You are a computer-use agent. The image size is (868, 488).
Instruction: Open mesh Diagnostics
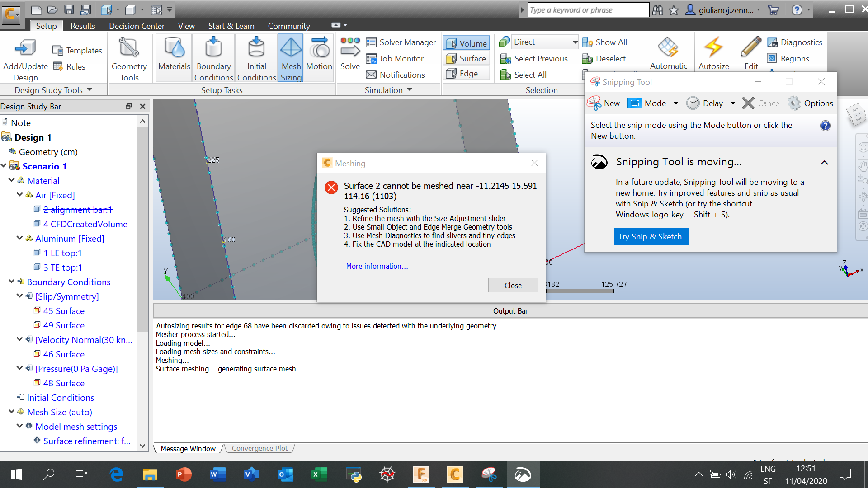(x=795, y=42)
